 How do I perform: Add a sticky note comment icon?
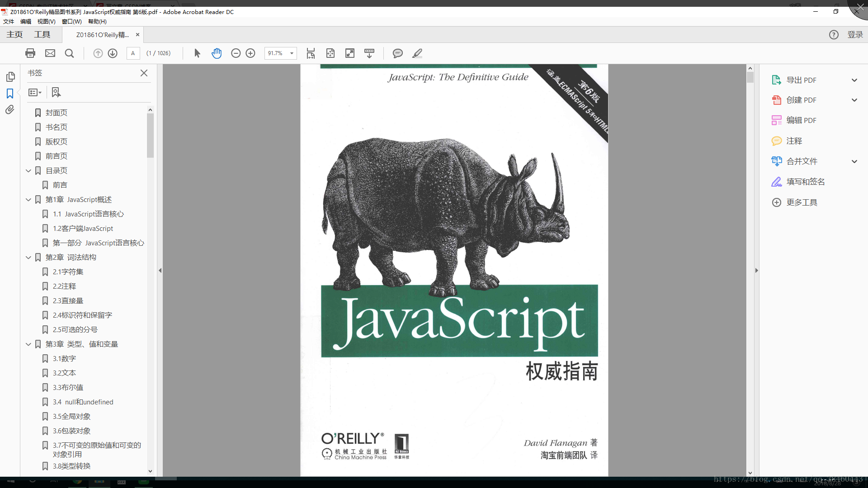398,53
